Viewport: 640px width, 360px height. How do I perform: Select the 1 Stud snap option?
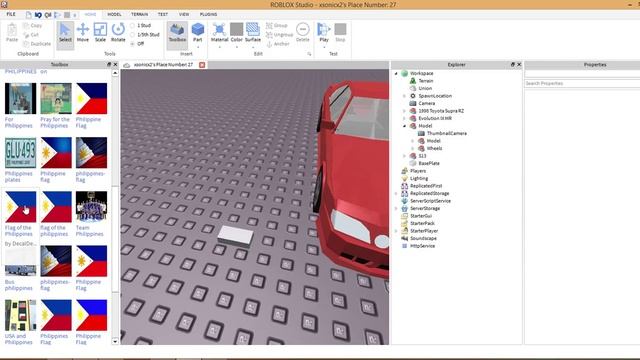click(140, 26)
